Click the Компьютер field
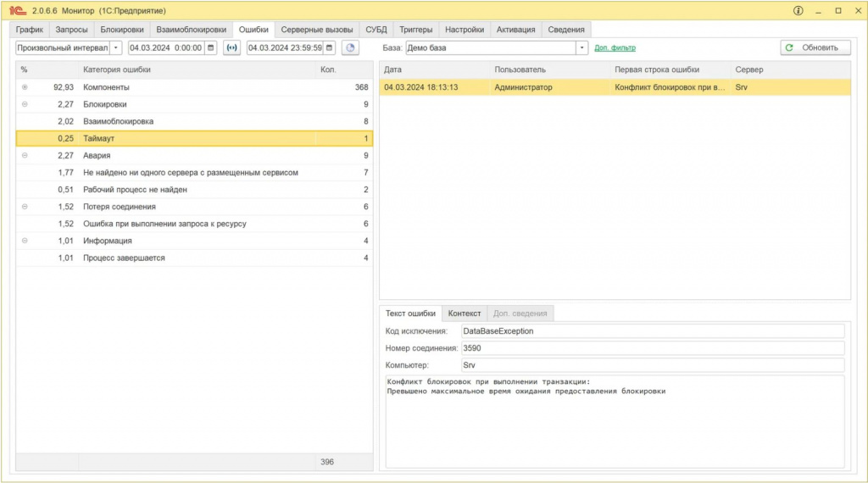 653,366
